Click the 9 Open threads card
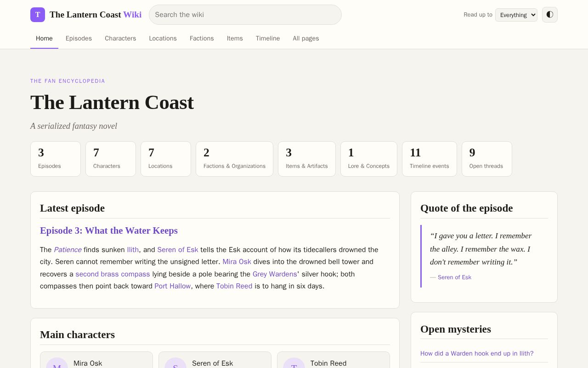The height and width of the screenshot is (368, 588). pos(487,159)
